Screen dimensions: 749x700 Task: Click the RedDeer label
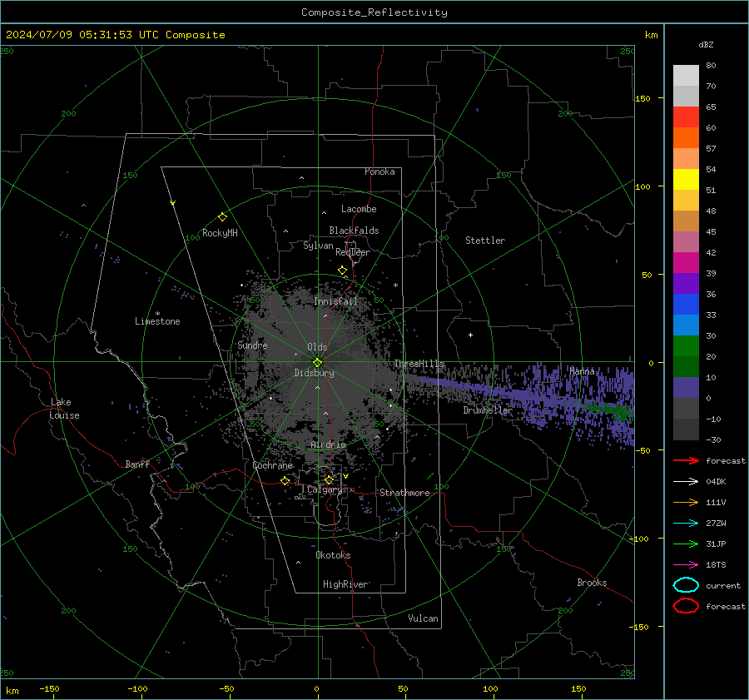tap(353, 252)
